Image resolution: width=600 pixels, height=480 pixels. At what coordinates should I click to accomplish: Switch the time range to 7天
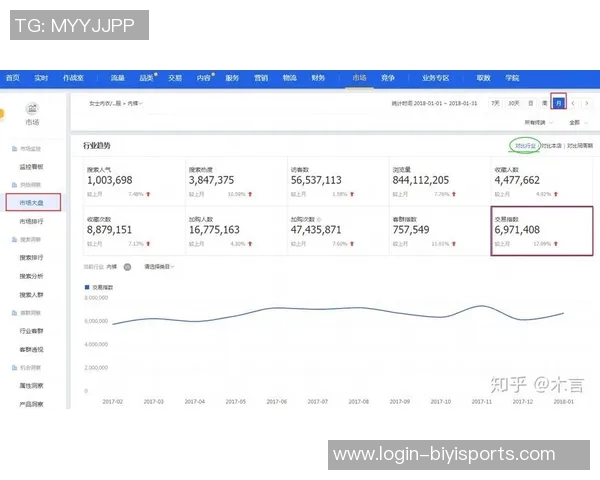[x=496, y=103]
